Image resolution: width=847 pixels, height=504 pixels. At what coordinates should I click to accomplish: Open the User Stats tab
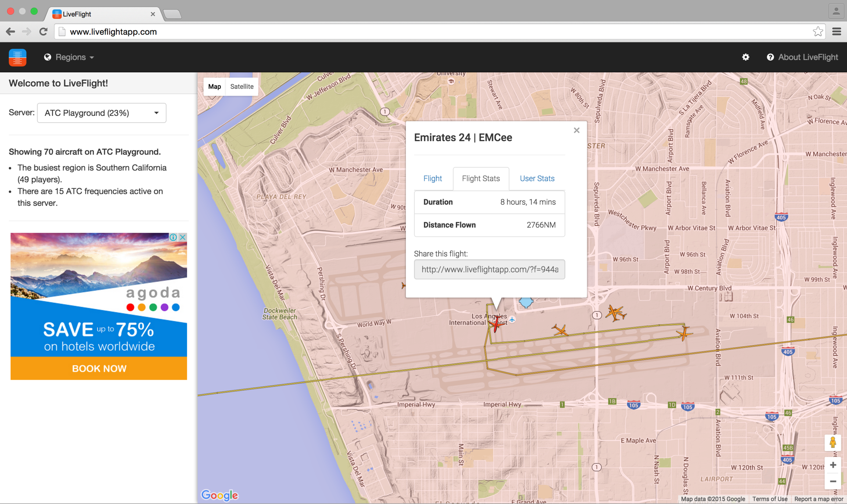click(x=537, y=178)
